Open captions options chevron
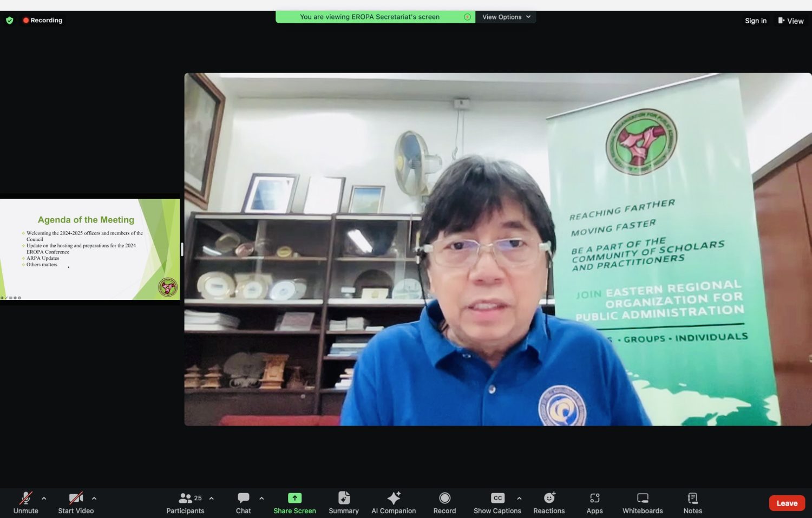812x518 pixels. pos(519,499)
